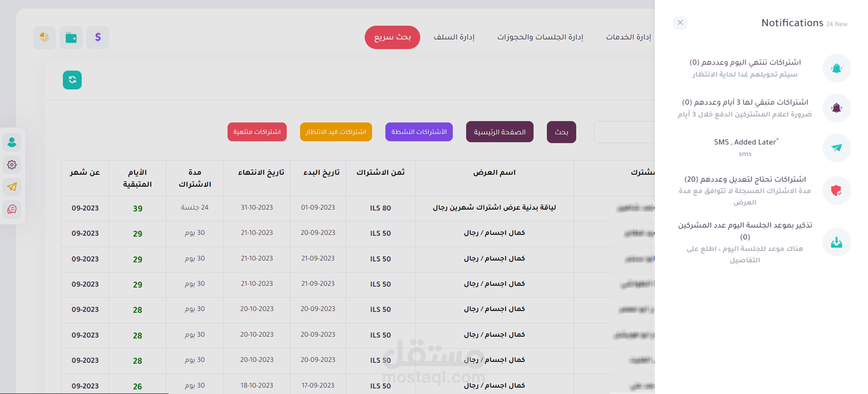The image size is (868, 394).
Task: Open the red chat bubble sidebar icon
Action: pos(12,209)
